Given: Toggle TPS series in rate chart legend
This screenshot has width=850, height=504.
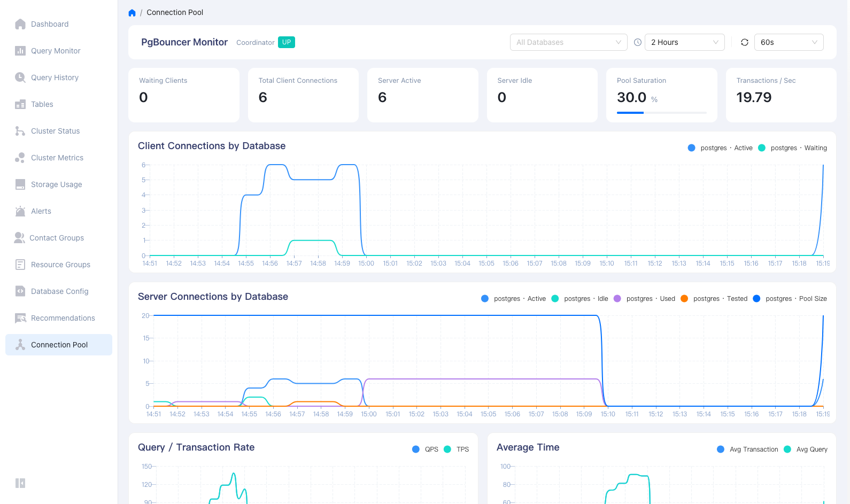Looking at the screenshot, I should click(457, 449).
